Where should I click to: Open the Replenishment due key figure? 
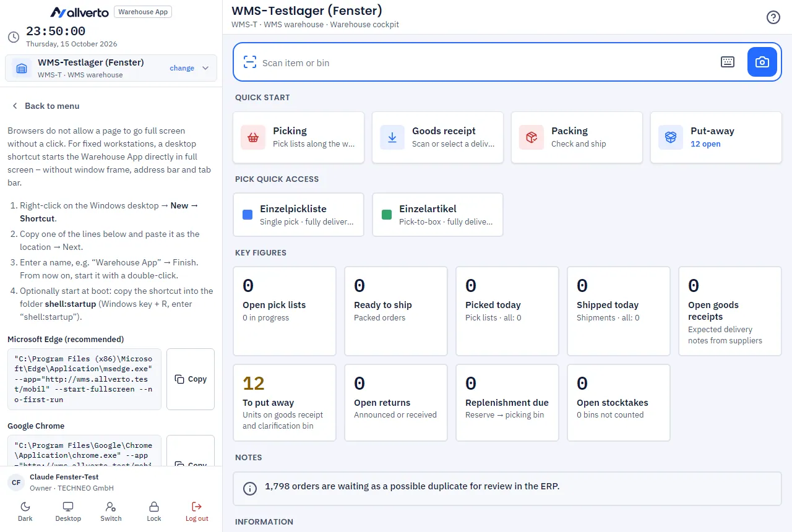[x=507, y=403]
